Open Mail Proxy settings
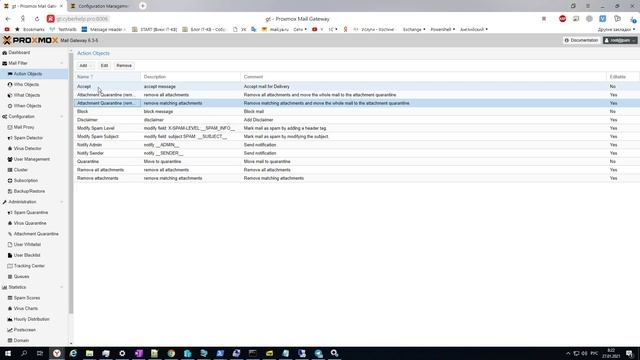 (24, 127)
